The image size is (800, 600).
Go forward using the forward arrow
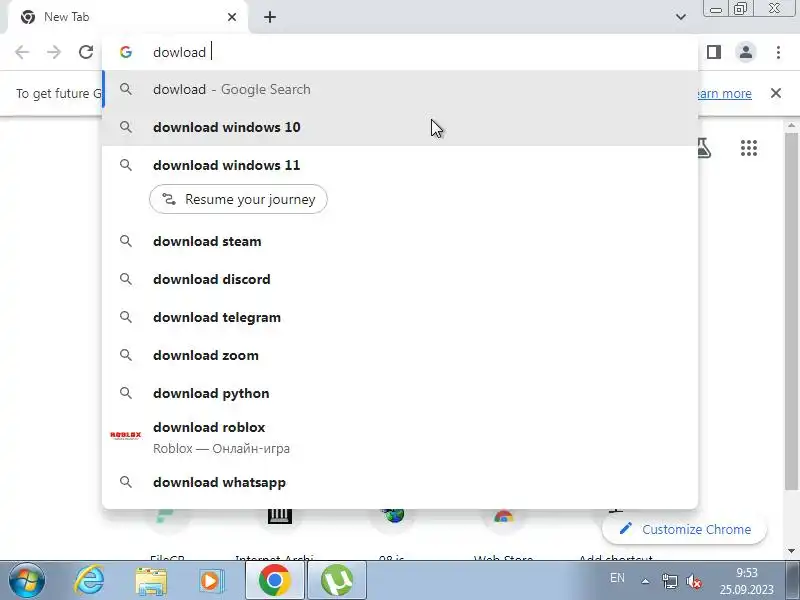coord(54,52)
